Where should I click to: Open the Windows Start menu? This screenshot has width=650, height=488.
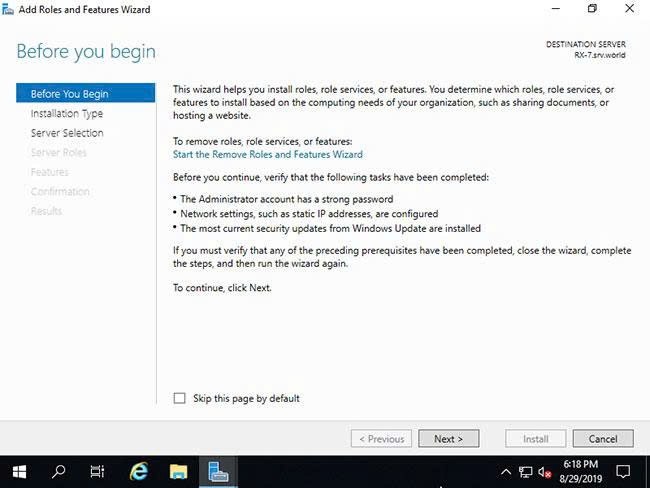click(x=19, y=471)
